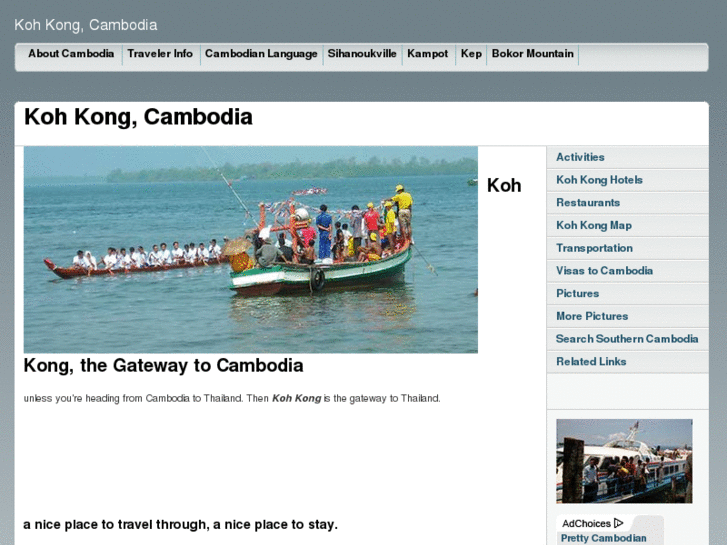The height and width of the screenshot is (545, 727).
Task: Open the Visas to Cambodia link
Action: 604,271
